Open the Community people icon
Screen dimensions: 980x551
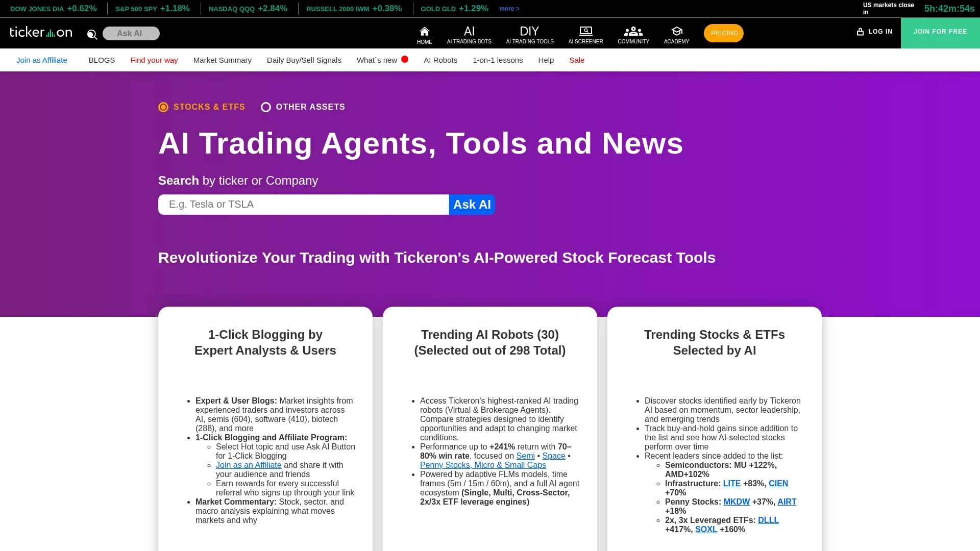pos(633,31)
